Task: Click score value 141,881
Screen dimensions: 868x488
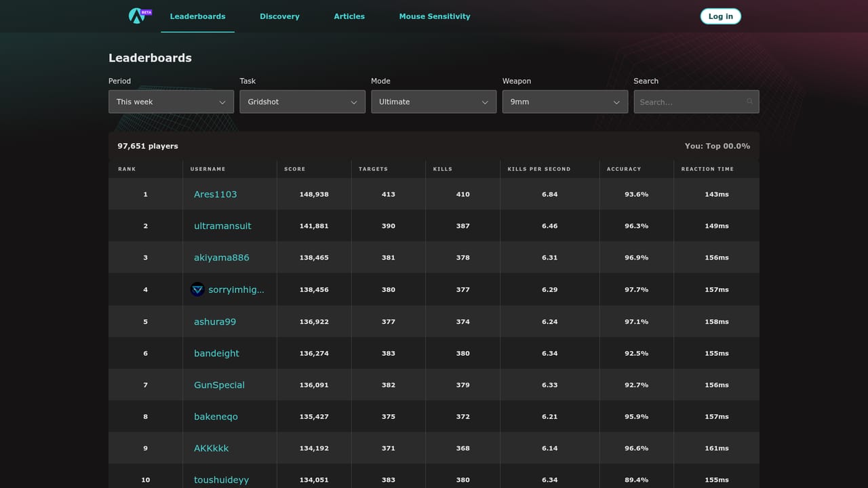Action: click(x=314, y=226)
